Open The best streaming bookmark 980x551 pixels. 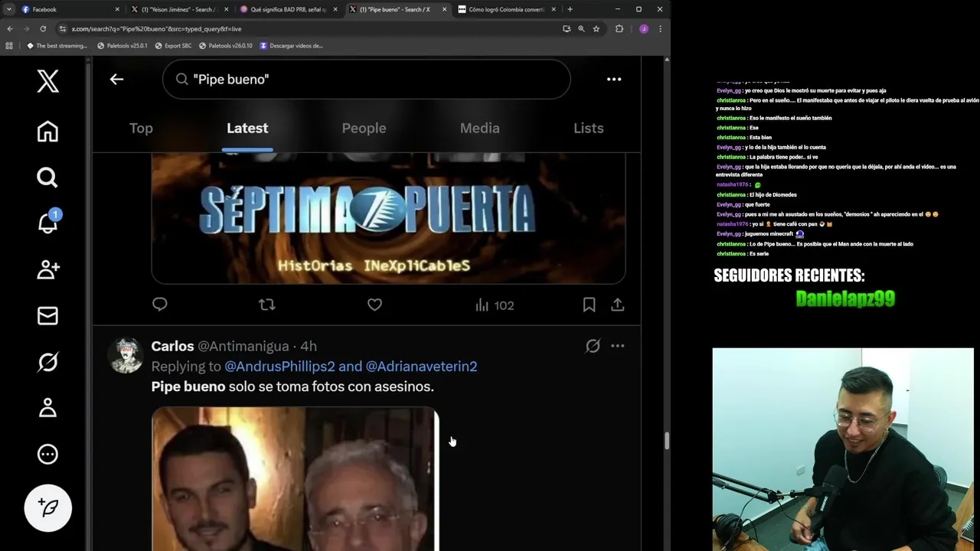(57, 46)
